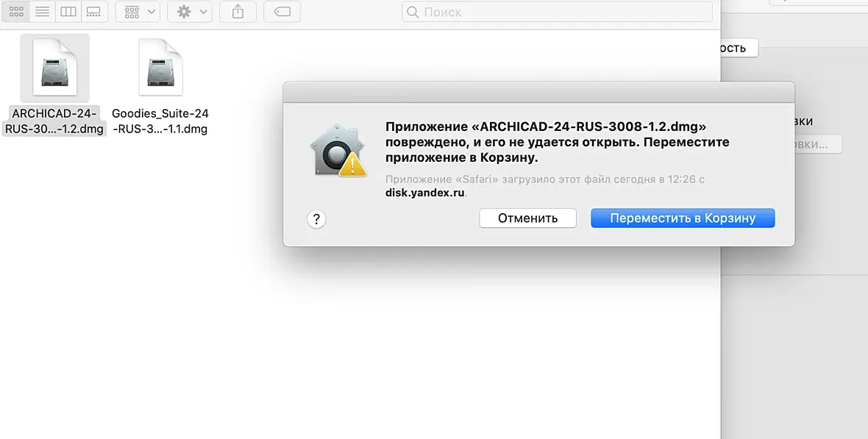Switch Finder to column view
The width and height of the screenshot is (868, 439).
coord(68,12)
